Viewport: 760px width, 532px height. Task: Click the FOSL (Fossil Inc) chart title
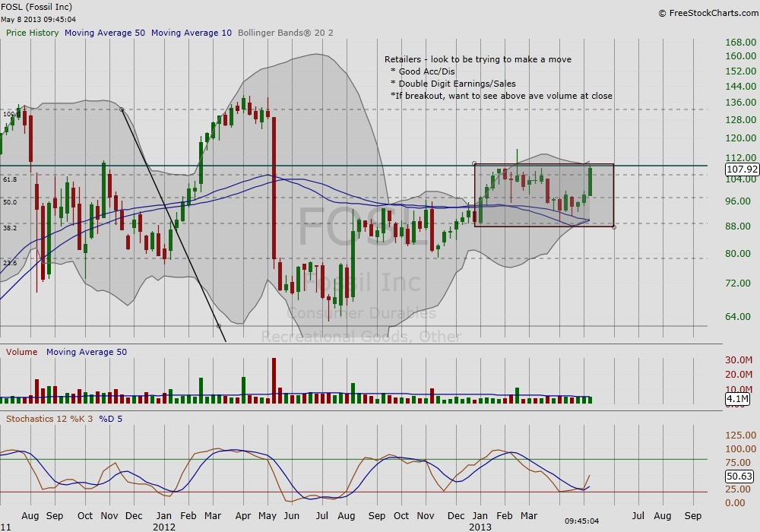(x=36, y=7)
